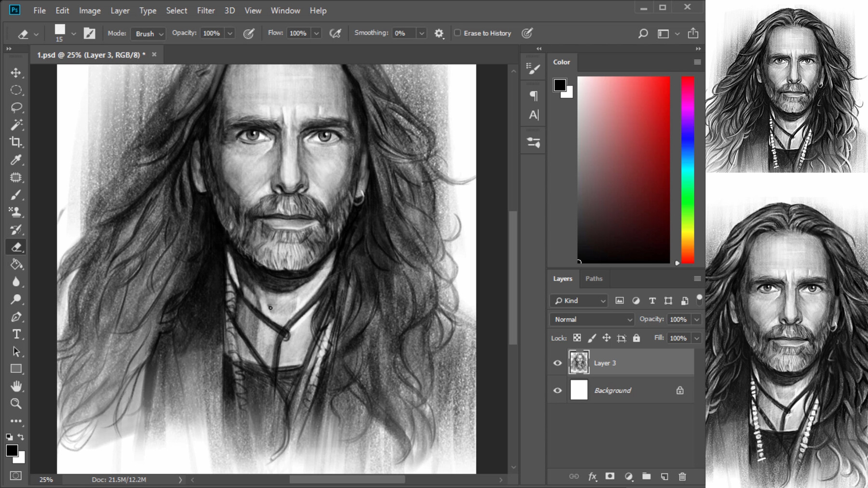The width and height of the screenshot is (868, 488).
Task: Open the Filter menu
Action: tap(206, 10)
